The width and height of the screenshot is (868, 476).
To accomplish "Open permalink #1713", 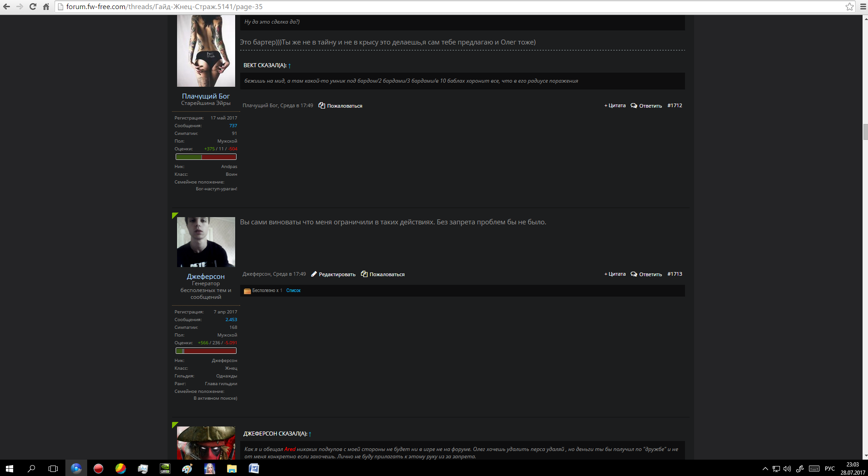I will [x=675, y=274].
